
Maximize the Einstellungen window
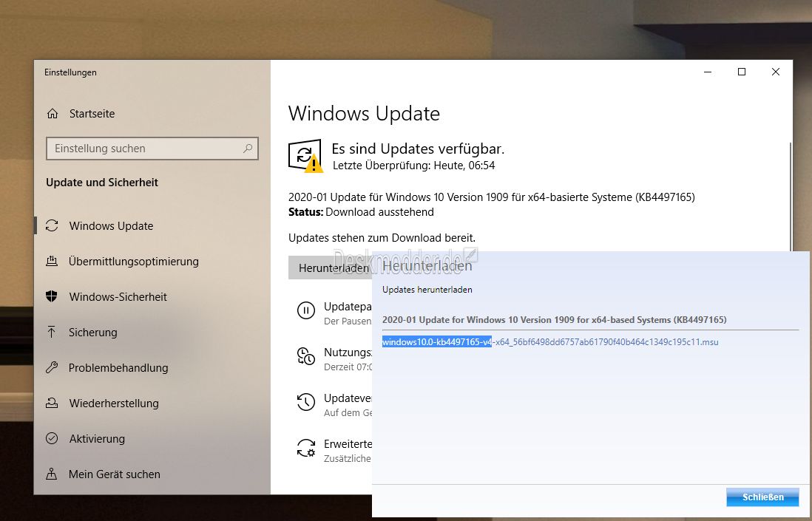click(x=742, y=72)
